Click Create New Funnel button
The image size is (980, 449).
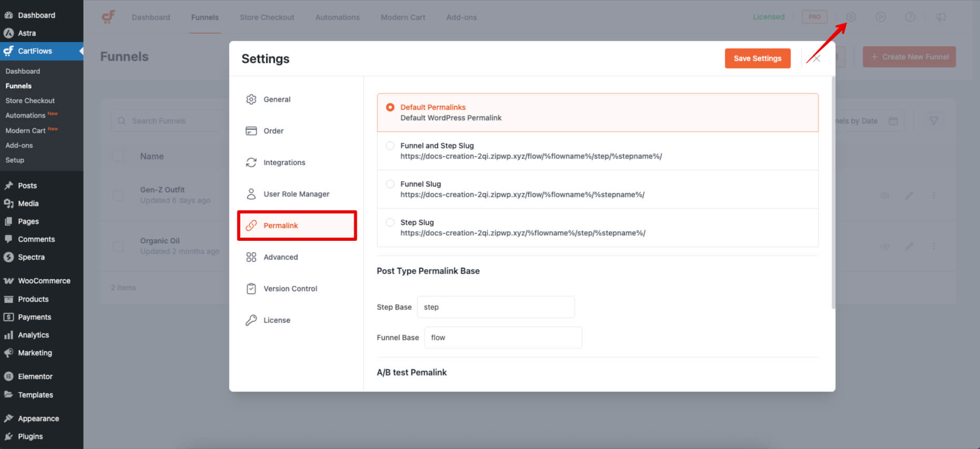click(909, 57)
